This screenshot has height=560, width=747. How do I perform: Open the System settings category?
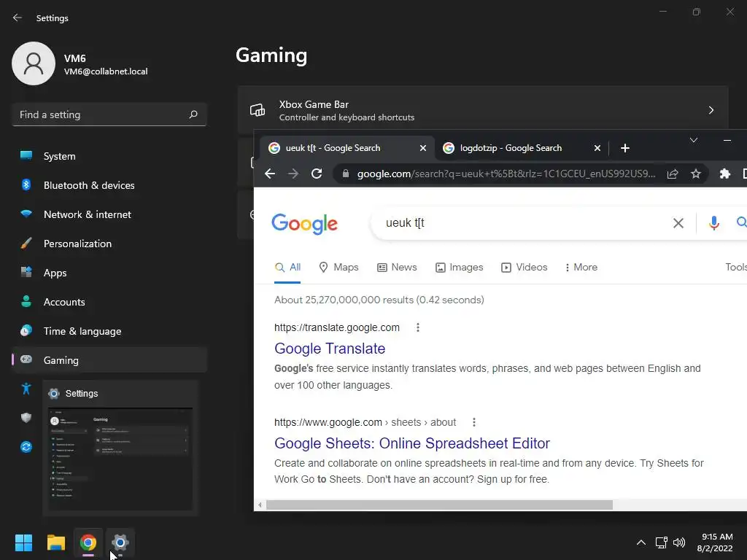pos(109,156)
